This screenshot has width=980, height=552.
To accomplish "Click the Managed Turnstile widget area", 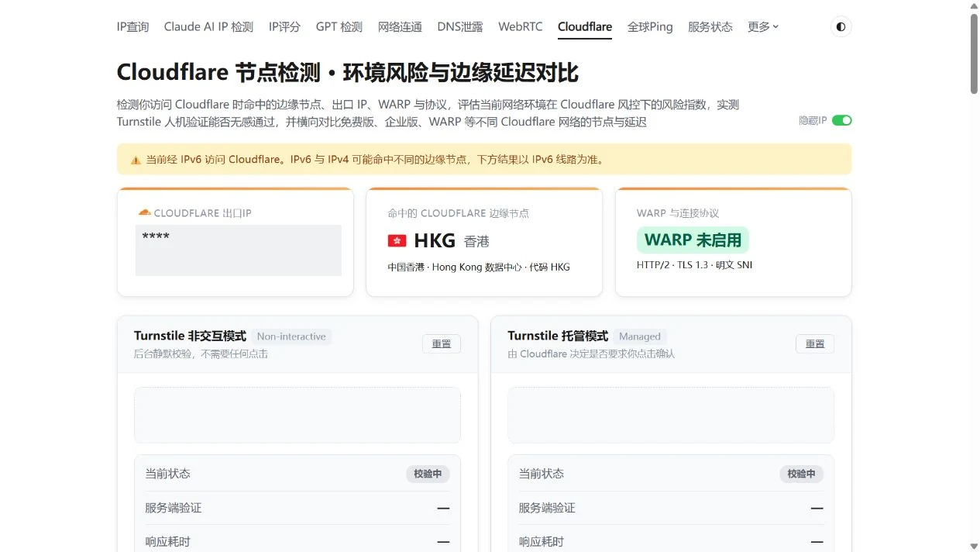I will click(x=671, y=415).
